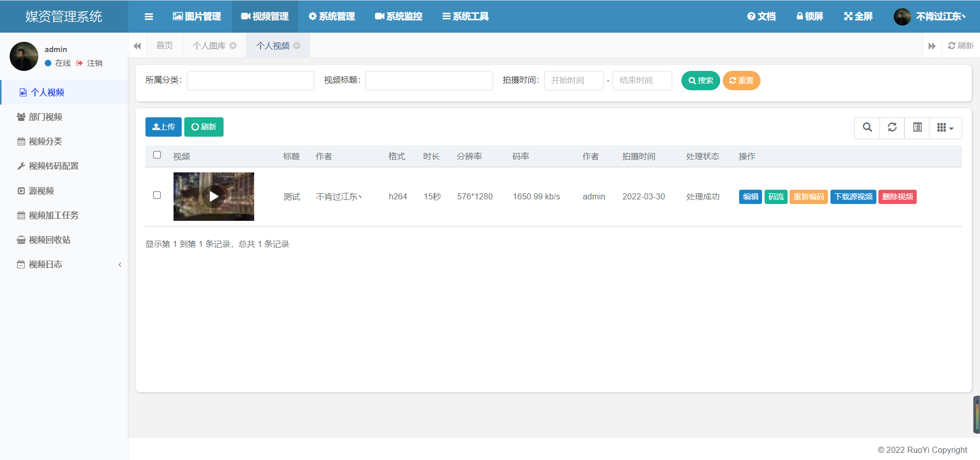Lock the screen with 锁屏

point(810,16)
